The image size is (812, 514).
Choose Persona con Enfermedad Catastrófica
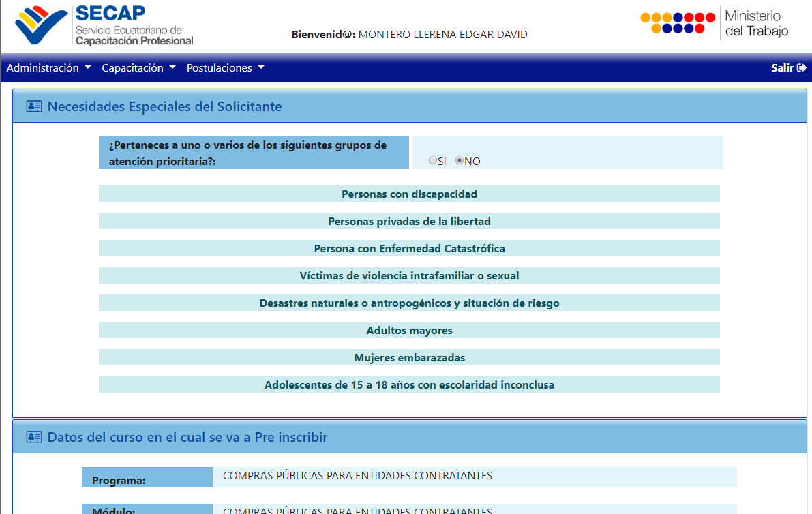[x=409, y=248]
